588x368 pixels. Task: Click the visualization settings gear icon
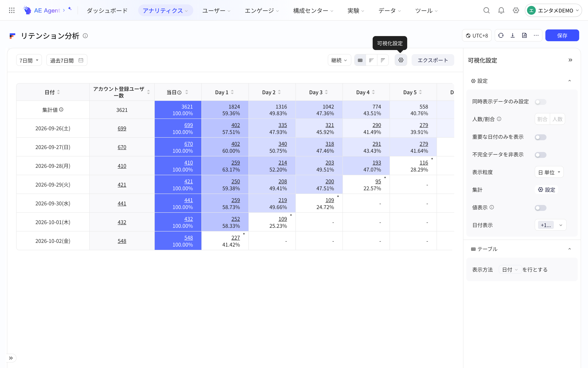point(401,60)
